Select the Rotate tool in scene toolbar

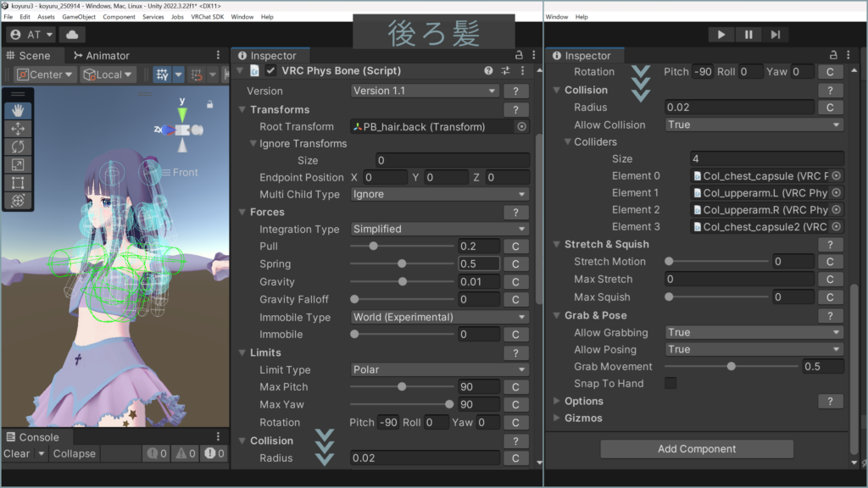(x=18, y=147)
